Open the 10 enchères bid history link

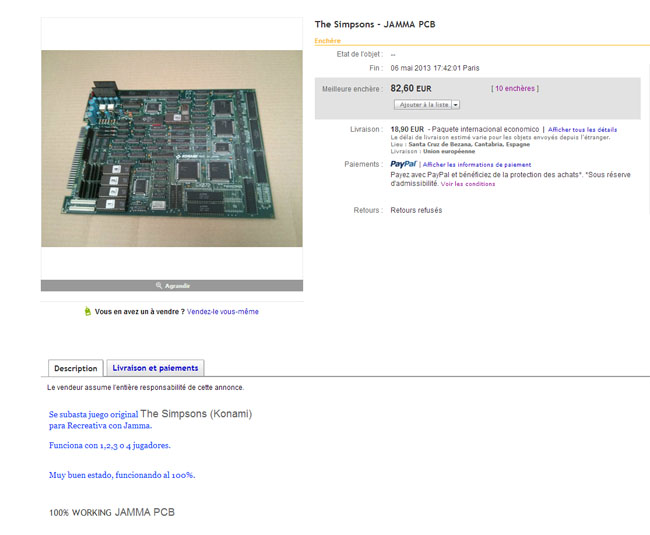(515, 88)
